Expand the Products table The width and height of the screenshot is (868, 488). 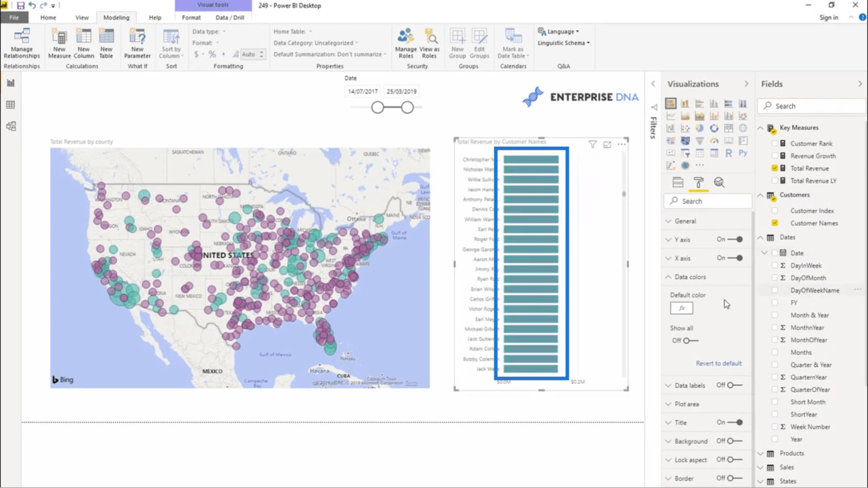[761, 453]
